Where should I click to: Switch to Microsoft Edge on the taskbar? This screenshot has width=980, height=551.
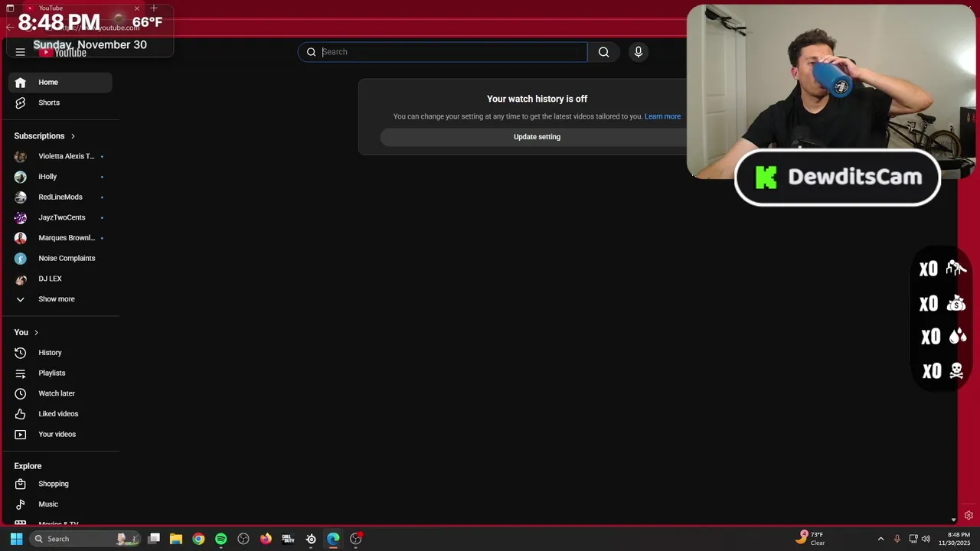(x=333, y=539)
